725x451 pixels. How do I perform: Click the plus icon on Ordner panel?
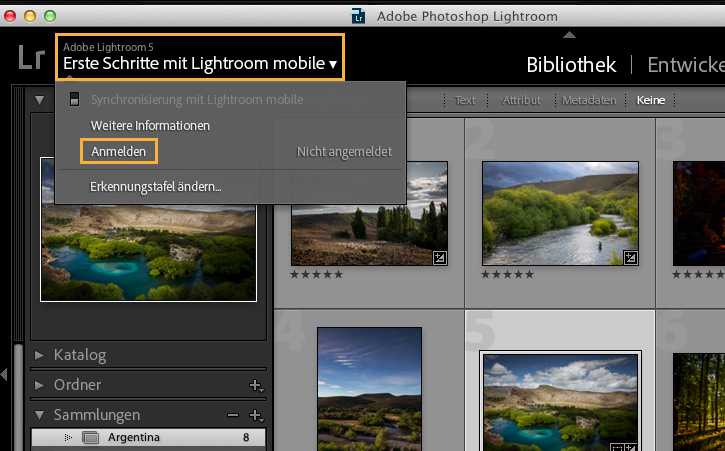tap(256, 385)
